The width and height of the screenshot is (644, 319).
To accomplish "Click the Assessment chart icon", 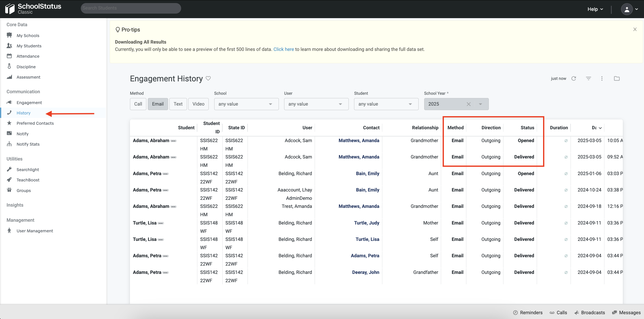I will 9,77.
